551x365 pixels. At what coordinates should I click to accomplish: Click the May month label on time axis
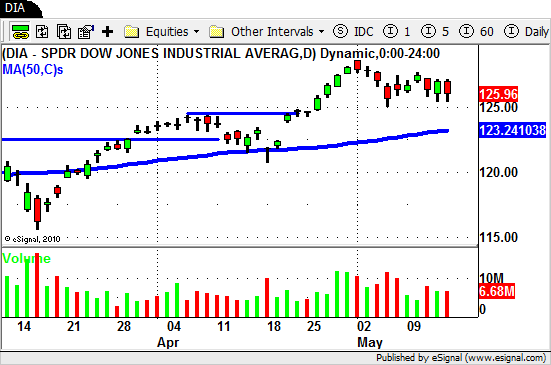pyautogui.click(x=370, y=342)
